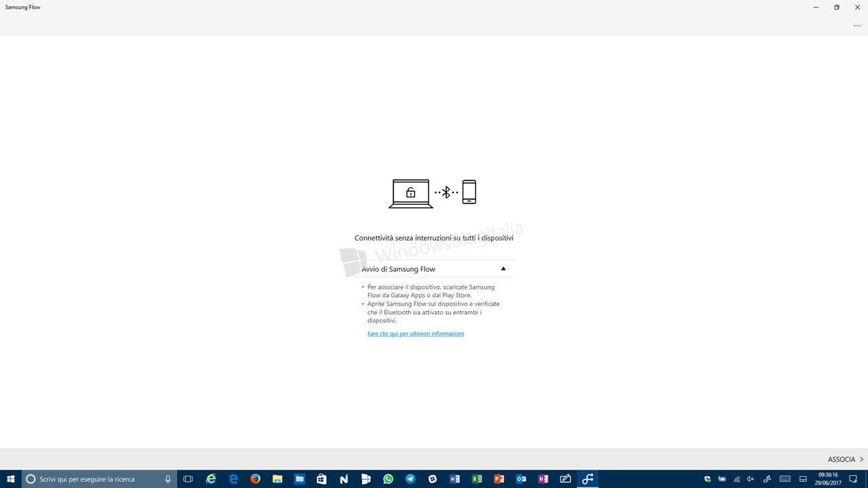Focus the 'Scrivi qui per eseguire la ricerca' box

pos(100,479)
